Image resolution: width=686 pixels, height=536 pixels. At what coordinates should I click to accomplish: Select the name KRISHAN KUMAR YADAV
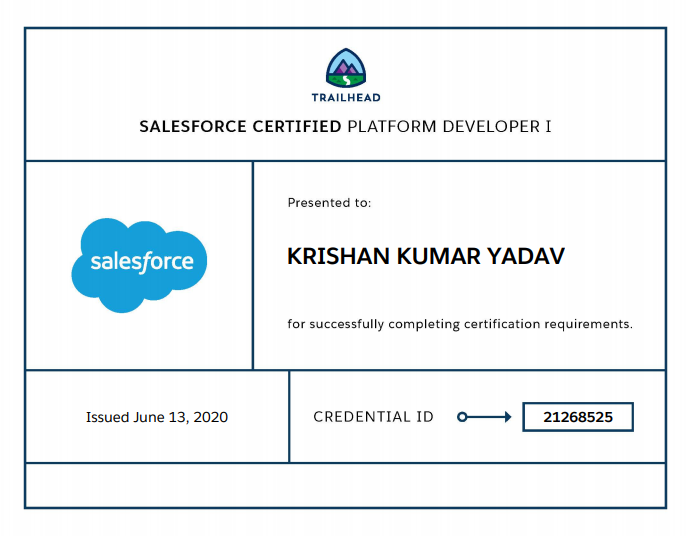(x=426, y=256)
